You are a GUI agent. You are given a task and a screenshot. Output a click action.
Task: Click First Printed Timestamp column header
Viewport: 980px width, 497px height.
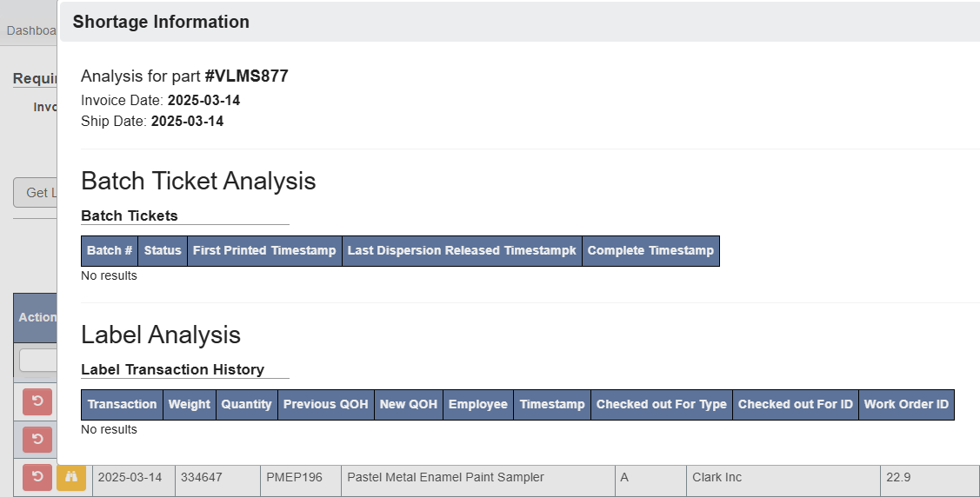point(264,251)
